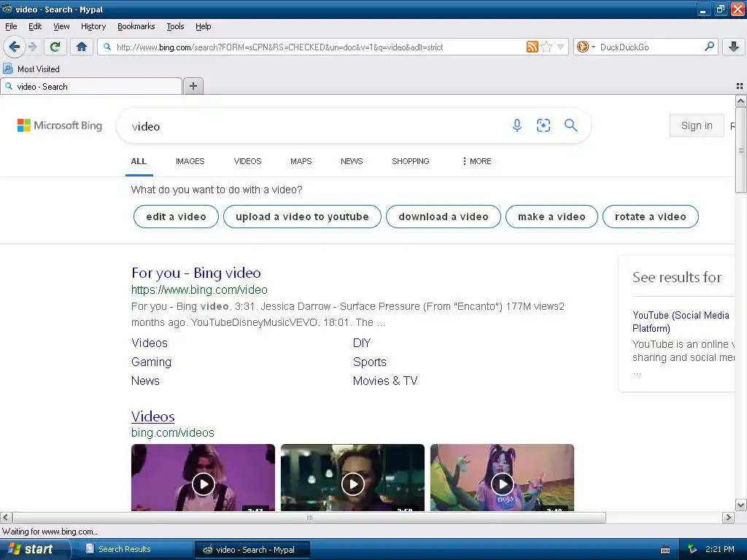Click the https://www.bing.com/video URL text
This screenshot has width=747, height=560.
(x=199, y=289)
